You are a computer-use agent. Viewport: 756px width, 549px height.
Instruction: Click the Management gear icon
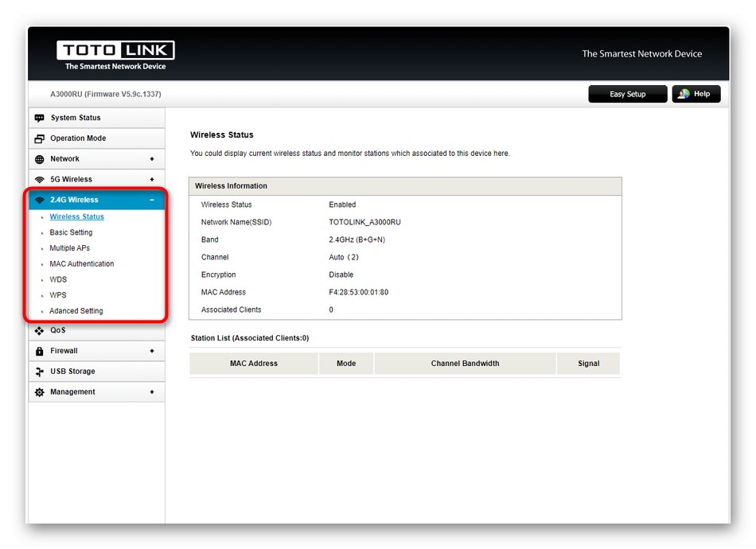click(40, 392)
